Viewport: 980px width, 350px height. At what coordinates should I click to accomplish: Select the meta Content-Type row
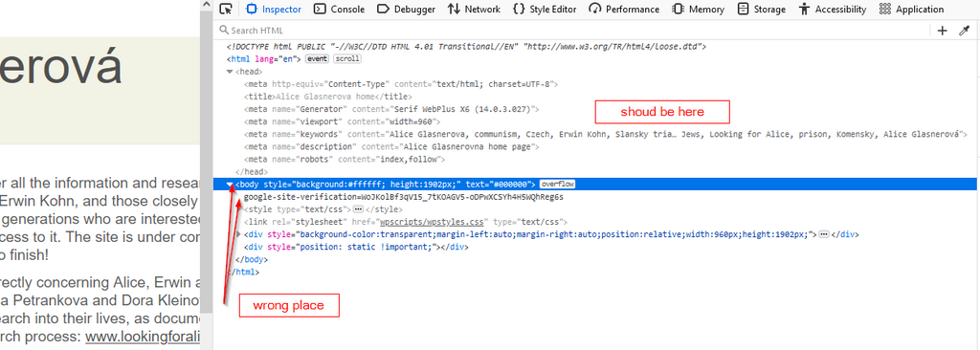pyautogui.click(x=401, y=84)
